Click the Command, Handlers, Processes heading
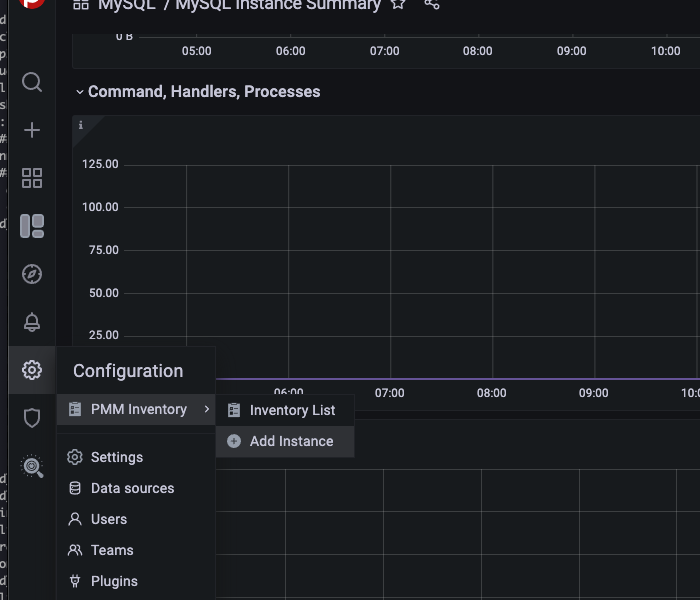The image size is (700, 600). coord(204,92)
